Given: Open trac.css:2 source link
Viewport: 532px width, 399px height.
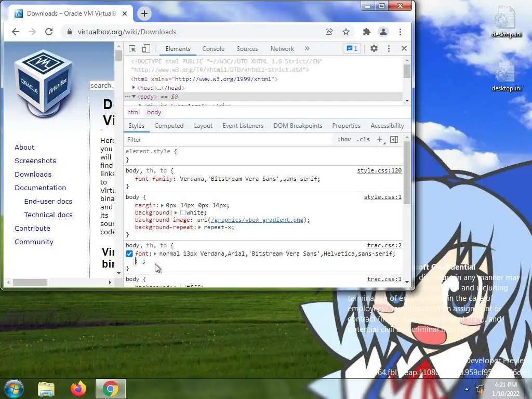Looking at the screenshot, I should pos(384,245).
